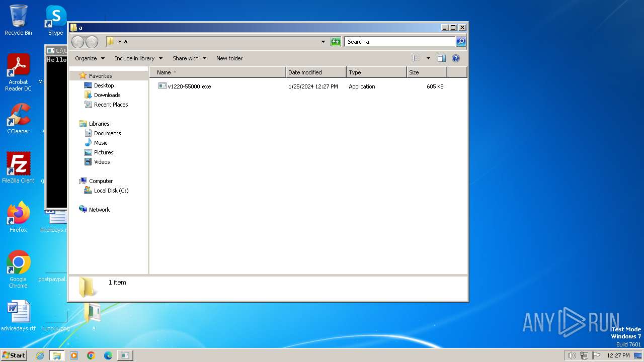Open Desktop in navigation pane
This screenshot has width=644, height=362.
104,85
